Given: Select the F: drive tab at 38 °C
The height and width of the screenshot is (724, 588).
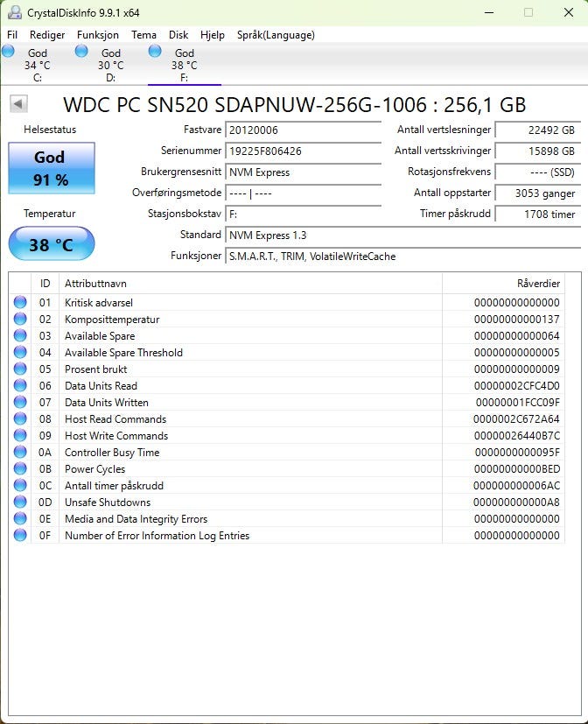Looking at the screenshot, I should [184, 65].
